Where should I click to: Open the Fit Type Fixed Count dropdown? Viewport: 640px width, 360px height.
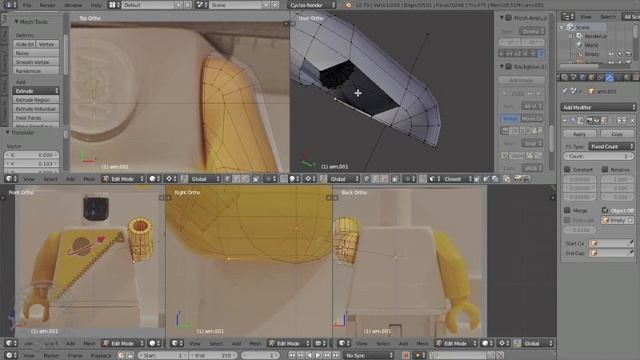pos(611,146)
